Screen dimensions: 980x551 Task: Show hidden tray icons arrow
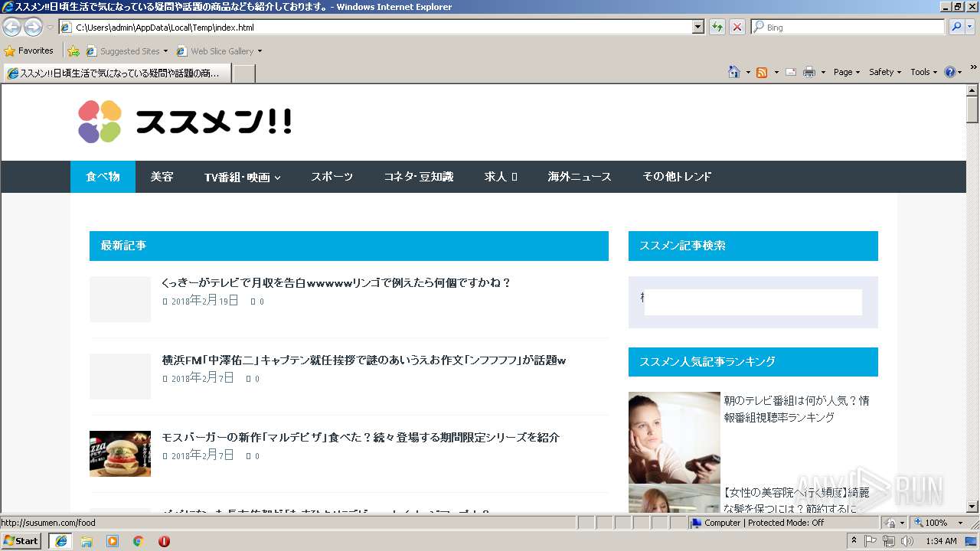click(x=854, y=541)
